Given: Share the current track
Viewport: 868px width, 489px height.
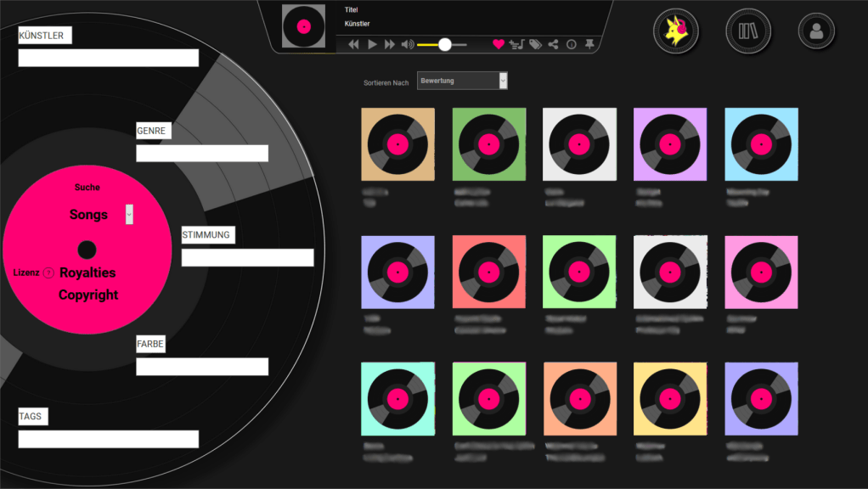Looking at the screenshot, I should click(x=553, y=44).
